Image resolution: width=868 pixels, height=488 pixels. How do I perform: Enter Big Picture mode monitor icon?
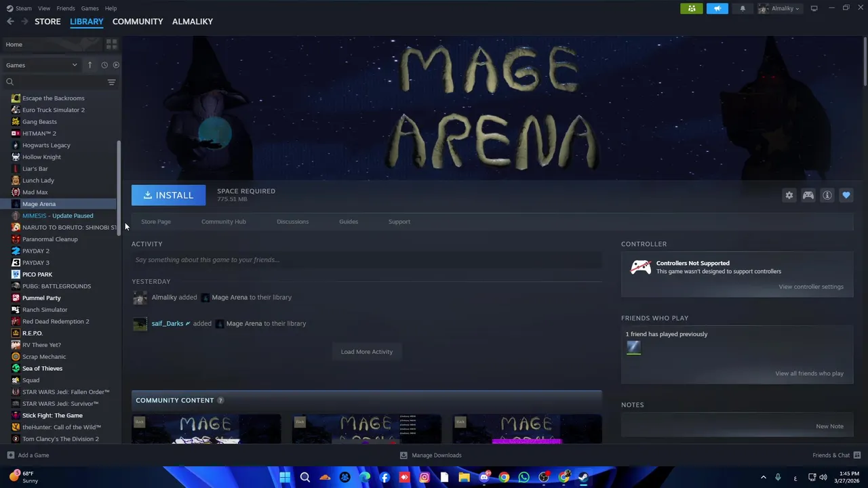[814, 8]
